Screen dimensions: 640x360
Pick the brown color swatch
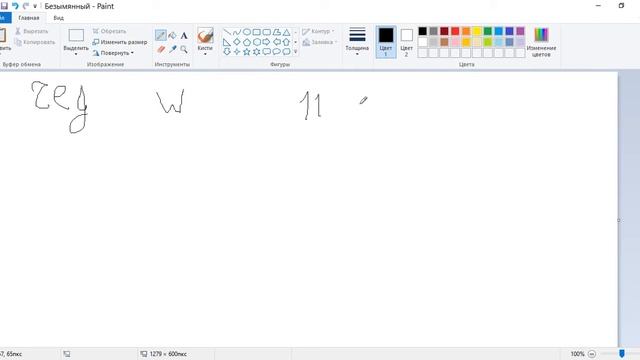click(x=444, y=42)
